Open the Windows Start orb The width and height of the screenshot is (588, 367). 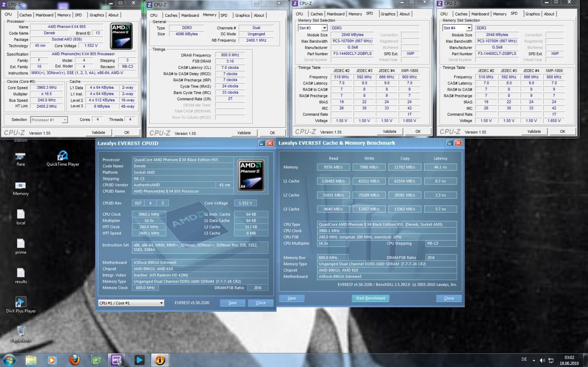pos(9,360)
